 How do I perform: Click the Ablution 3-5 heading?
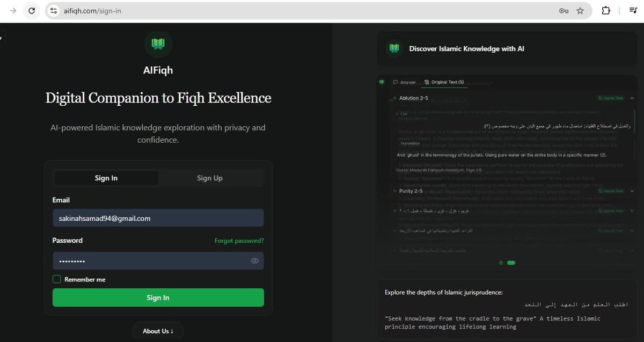point(413,98)
